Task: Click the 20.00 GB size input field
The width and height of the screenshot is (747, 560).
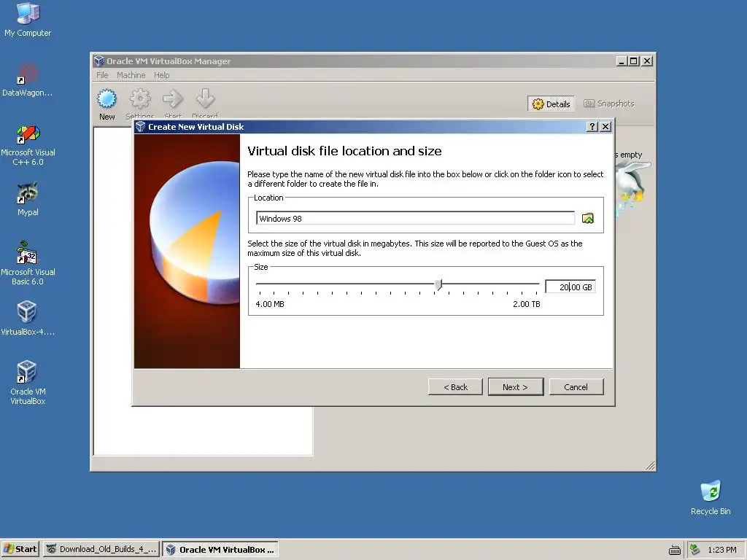Action: (570, 287)
